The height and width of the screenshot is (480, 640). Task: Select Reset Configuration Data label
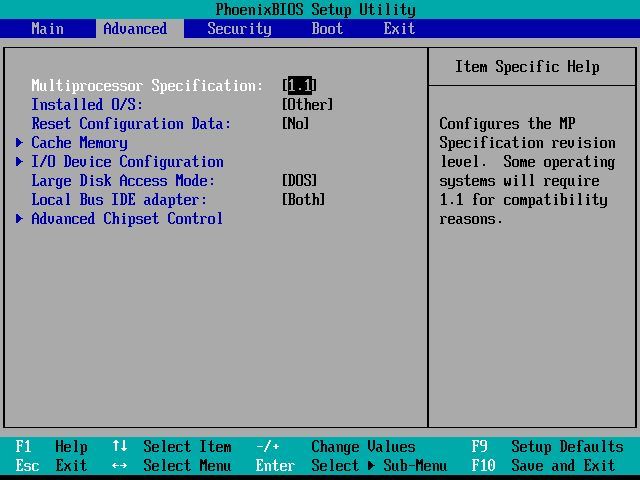(x=131, y=123)
